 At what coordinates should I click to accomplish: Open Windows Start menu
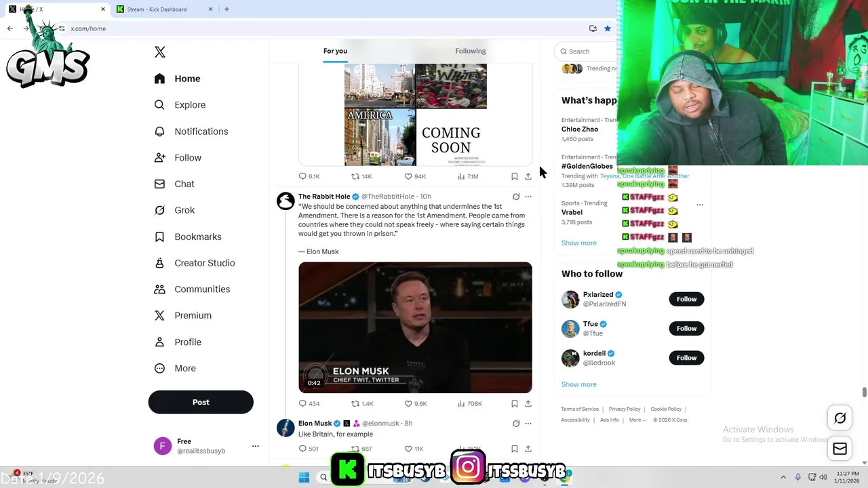304,477
